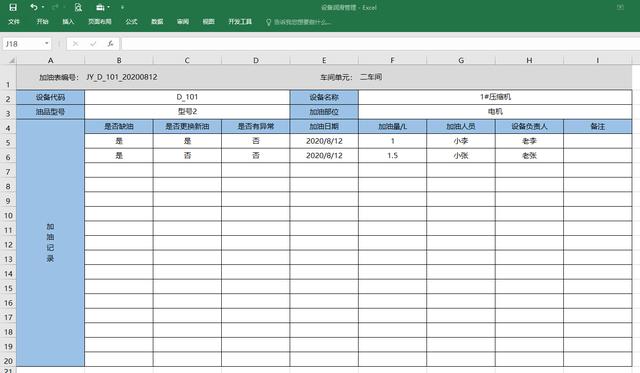640x373 pixels.
Task: Click the 备注 header cell
Action: coord(598,127)
